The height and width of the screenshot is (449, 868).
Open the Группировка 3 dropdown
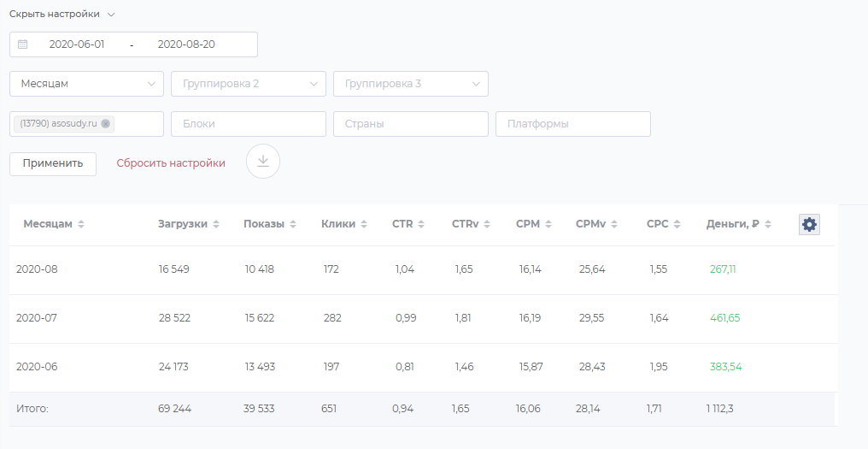(x=411, y=84)
